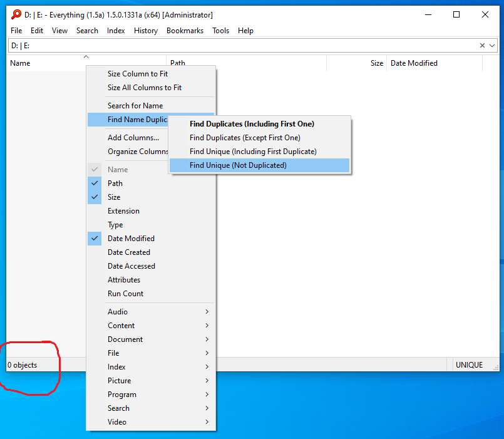Viewport: 504px width, 439px height.
Task: Close the Everything window
Action: pos(485,14)
